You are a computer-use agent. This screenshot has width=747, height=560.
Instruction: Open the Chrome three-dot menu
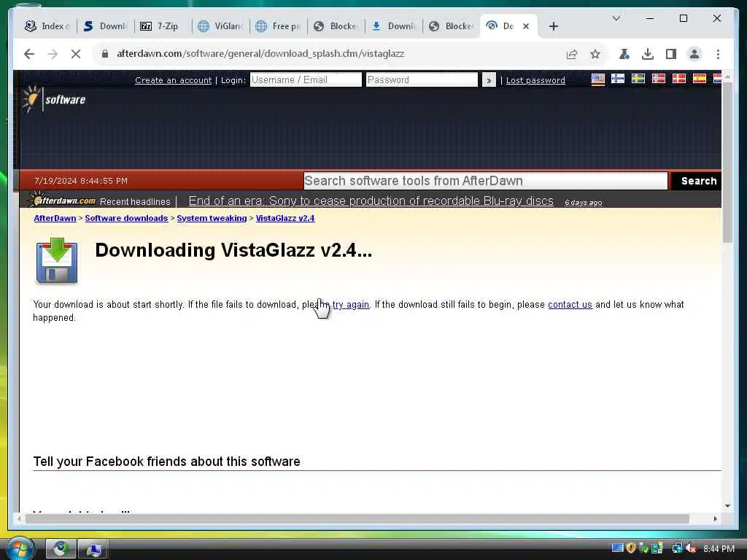(x=718, y=54)
